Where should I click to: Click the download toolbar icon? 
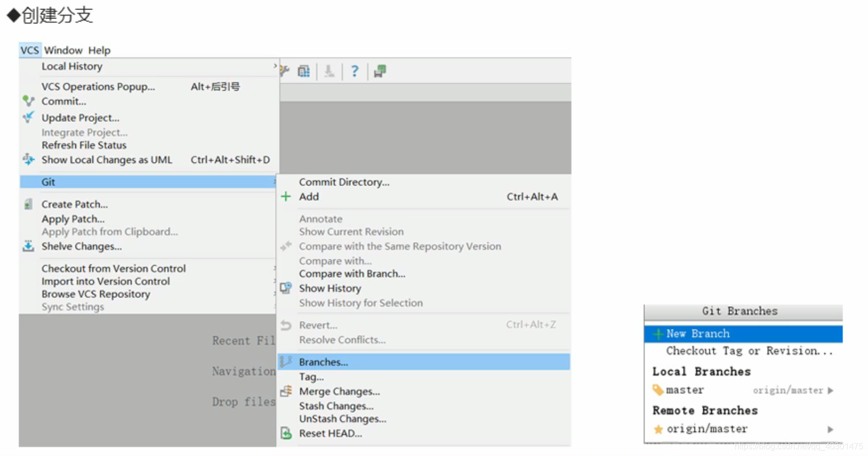point(329,71)
